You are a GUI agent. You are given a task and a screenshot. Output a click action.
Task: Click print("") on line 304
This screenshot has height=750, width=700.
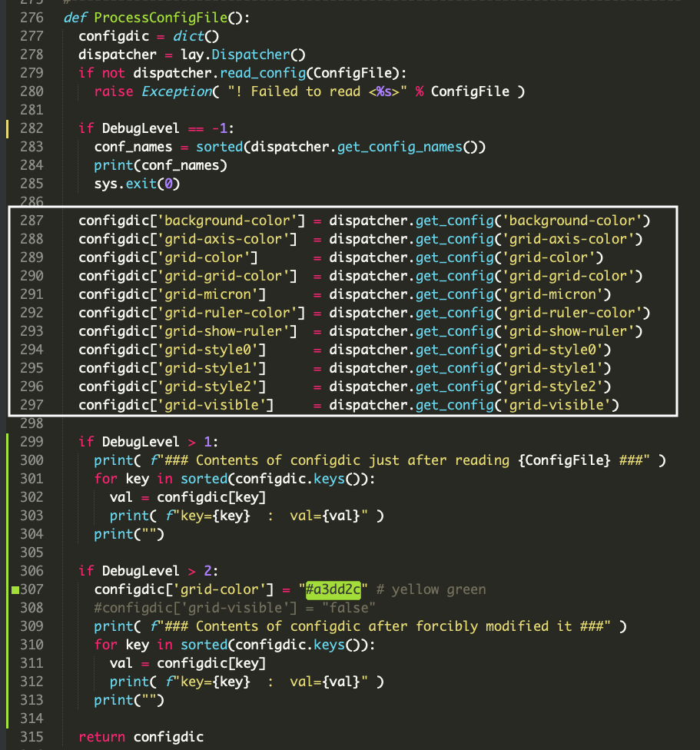[x=129, y=534]
